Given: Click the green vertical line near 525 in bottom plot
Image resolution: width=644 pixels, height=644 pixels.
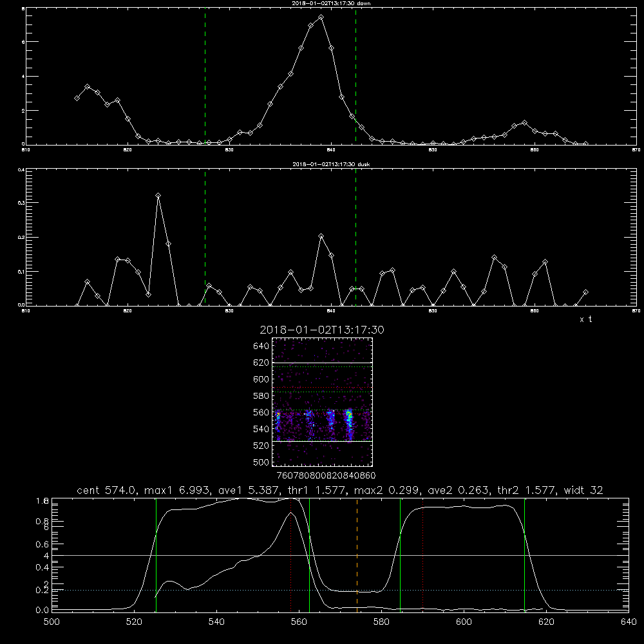Looking at the screenshot, I should [156, 555].
